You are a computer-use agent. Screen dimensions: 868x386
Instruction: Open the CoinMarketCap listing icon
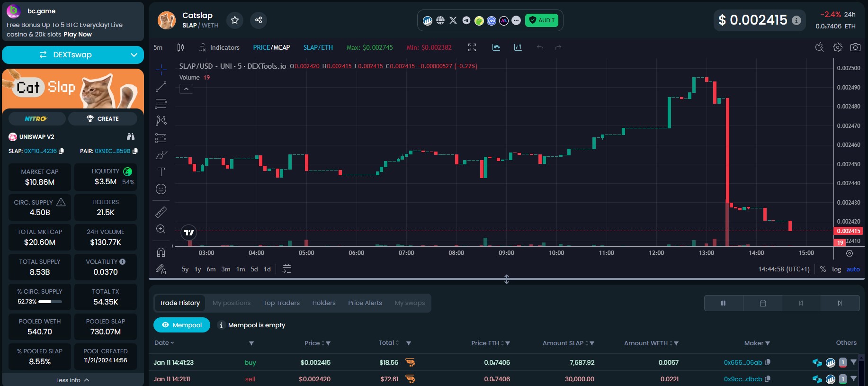tap(492, 20)
